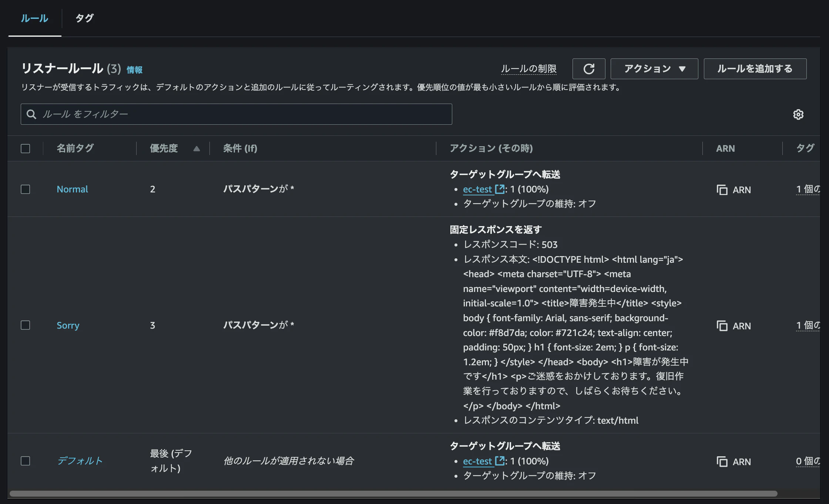
Task: Click the search magnifier icon in filter
Action: pos(31,114)
